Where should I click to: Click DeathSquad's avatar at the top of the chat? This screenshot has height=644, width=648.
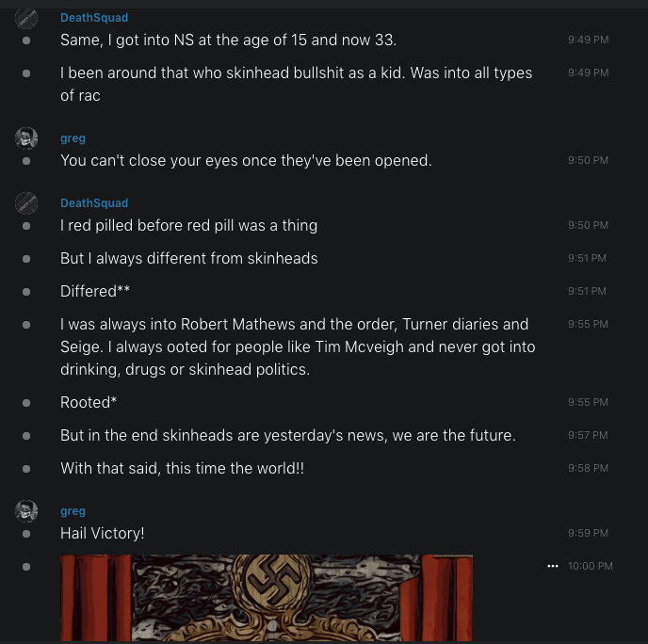pyautogui.click(x=26, y=18)
